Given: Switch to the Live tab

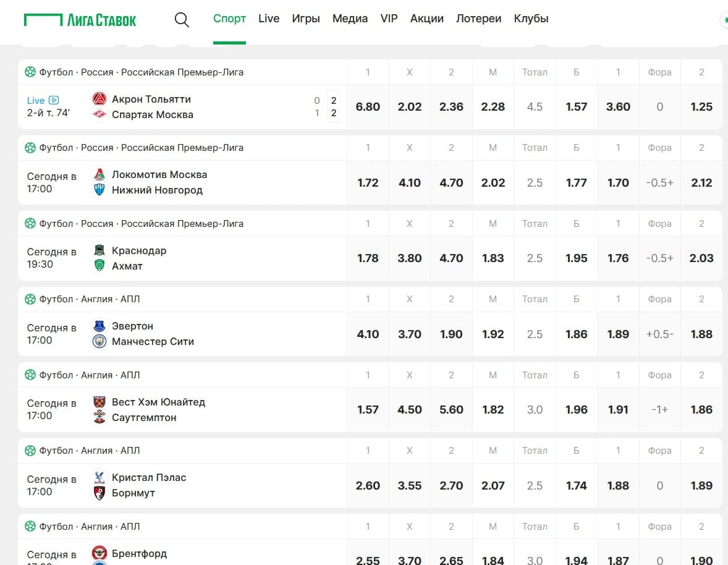Looking at the screenshot, I should pos(269,19).
